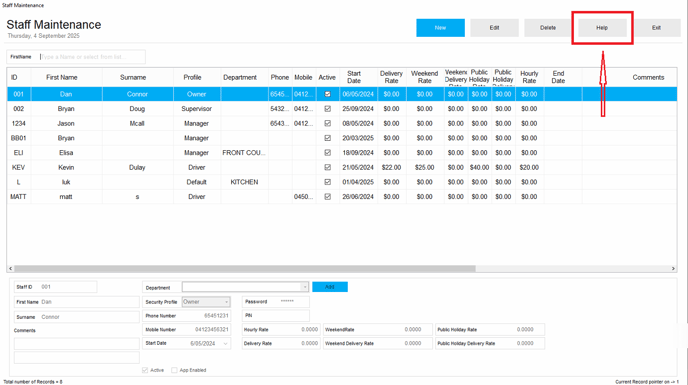Click the Hourly Rate column header
The height and width of the screenshot is (385, 688).
coord(530,77)
